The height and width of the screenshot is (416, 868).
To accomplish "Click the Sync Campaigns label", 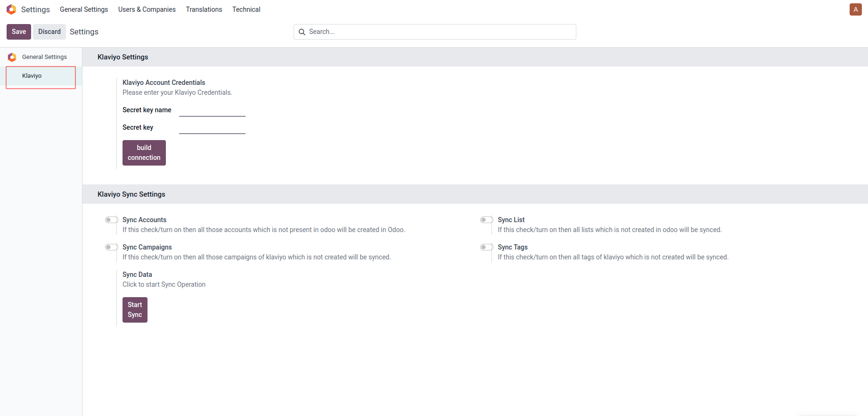I will [147, 247].
